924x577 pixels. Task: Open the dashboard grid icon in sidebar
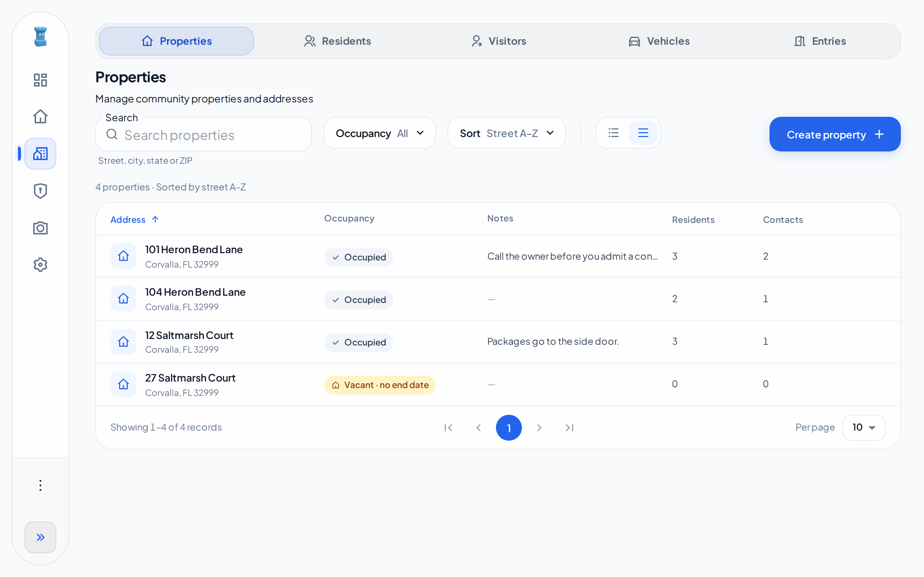coord(40,80)
